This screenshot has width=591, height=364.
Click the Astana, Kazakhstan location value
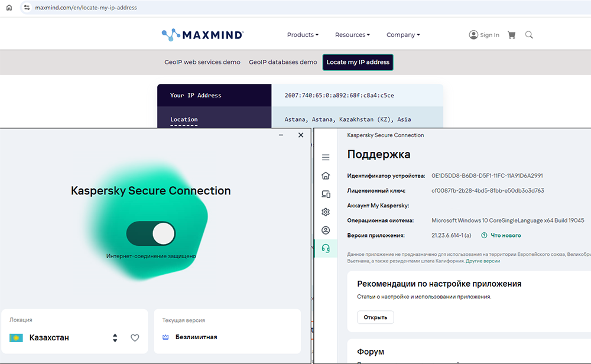coord(348,119)
